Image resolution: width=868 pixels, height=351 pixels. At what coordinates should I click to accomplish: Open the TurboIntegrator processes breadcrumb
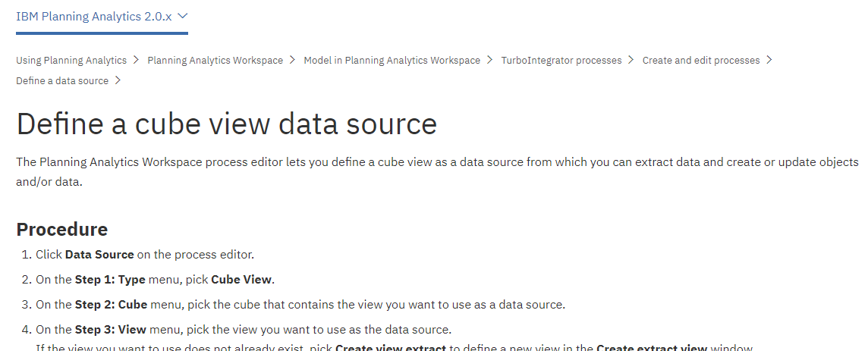[561, 60]
